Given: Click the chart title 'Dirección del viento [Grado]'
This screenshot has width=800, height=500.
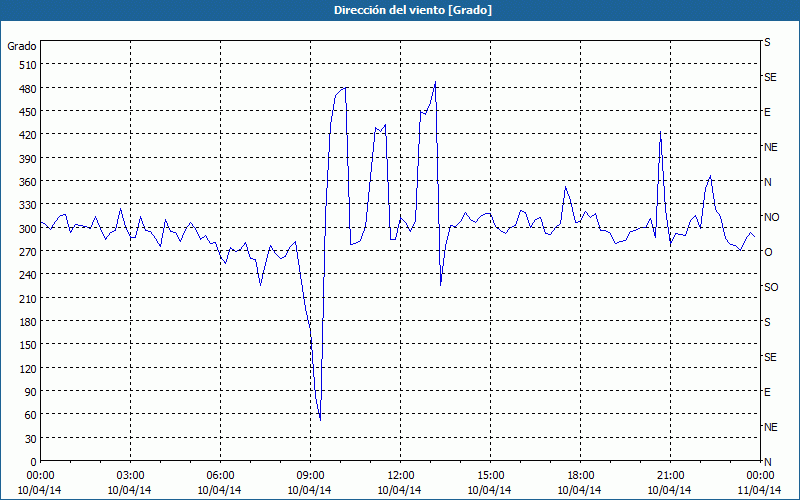Looking at the screenshot, I should (413, 10).
